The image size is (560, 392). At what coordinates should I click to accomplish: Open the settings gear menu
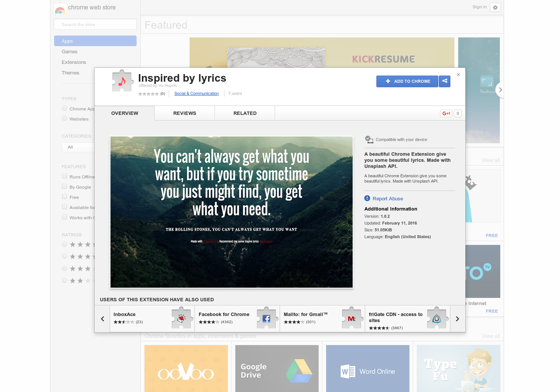tap(495, 7)
